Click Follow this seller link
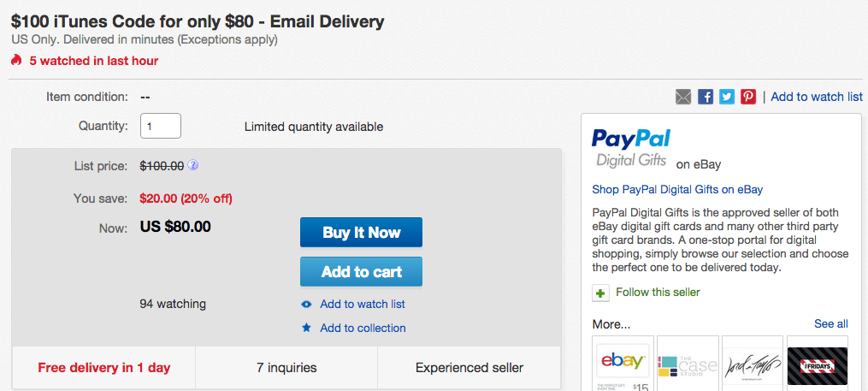868x391 pixels. point(658,293)
